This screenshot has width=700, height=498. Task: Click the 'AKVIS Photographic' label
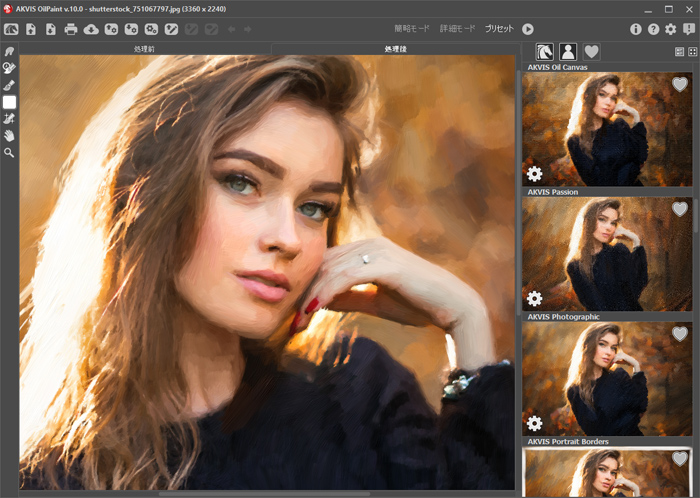563,317
